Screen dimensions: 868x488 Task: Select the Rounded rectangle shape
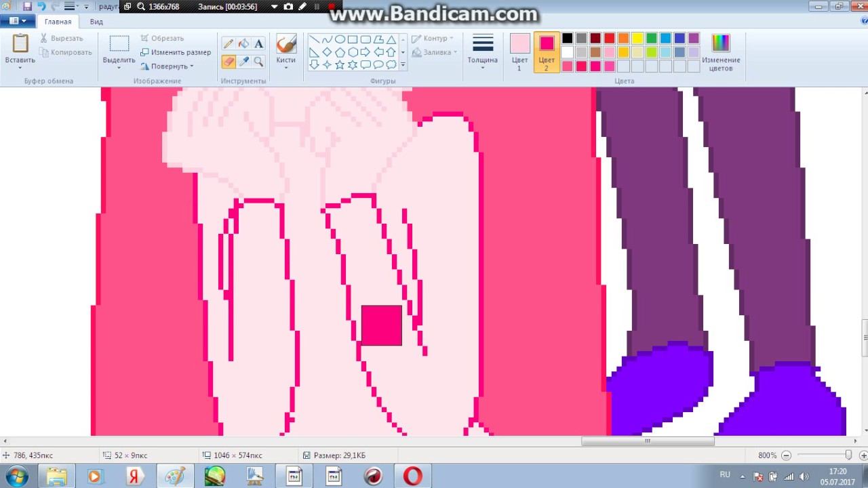[366, 39]
